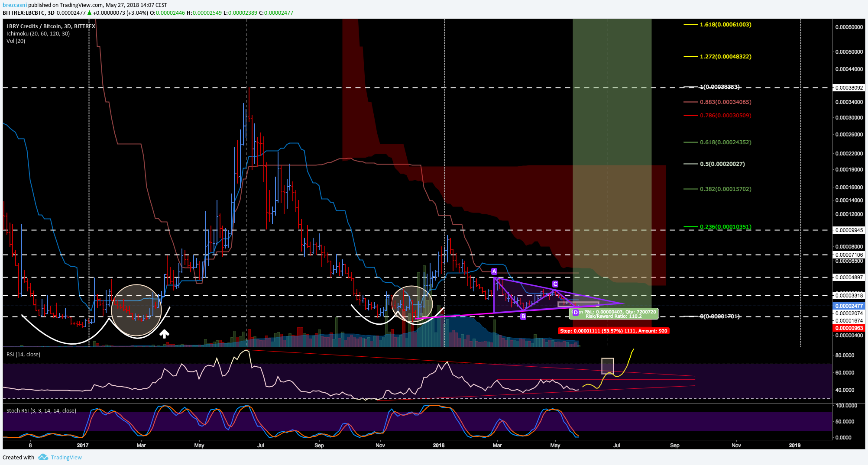Select the 0.5(0.00020027) Fibonacci label
The image size is (868, 465).
[722, 164]
